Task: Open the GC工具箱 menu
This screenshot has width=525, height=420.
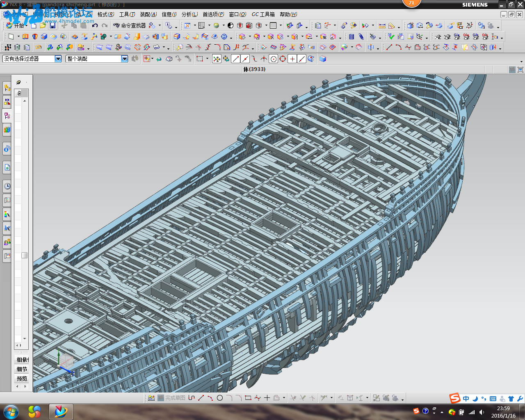Action: pyautogui.click(x=263, y=14)
